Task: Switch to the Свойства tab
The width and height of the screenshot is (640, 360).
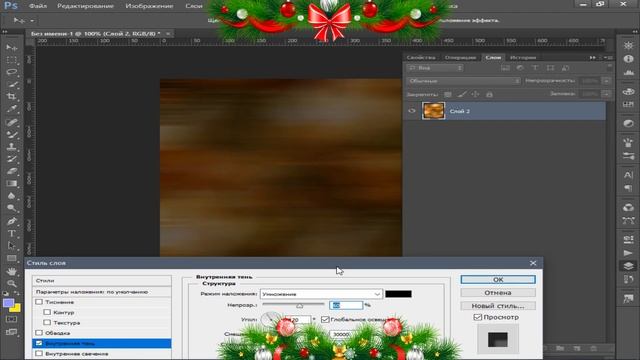Action: point(421,58)
